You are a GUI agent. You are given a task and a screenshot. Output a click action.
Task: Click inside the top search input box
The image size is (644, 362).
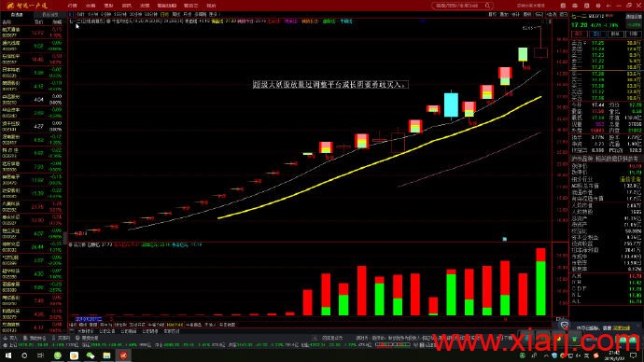(458, 6)
